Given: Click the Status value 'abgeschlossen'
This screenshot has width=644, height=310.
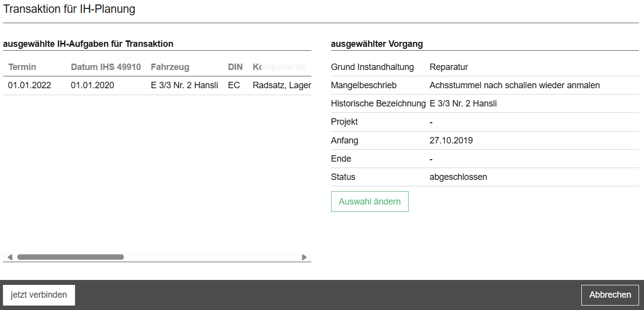Looking at the screenshot, I should pyautogui.click(x=458, y=177).
